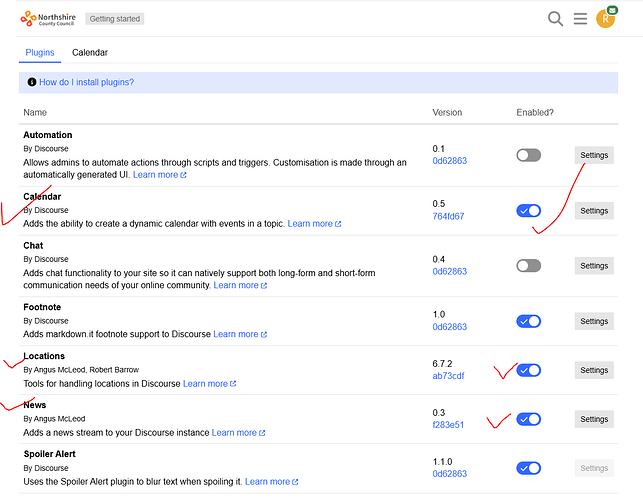Viewport: 643px width, 500px height.
Task: Click greyed Settings for Spoiler Alert
Action: [594, 468]
